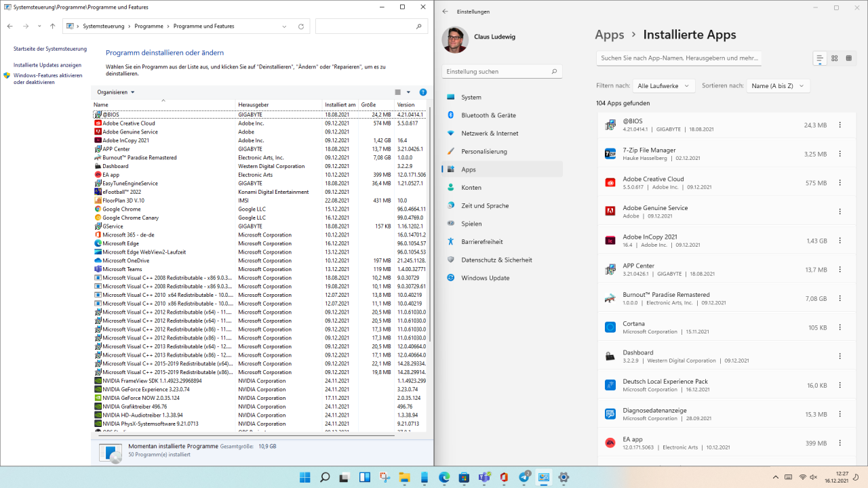Open the view options dropdown arrow
The image size is (868, 488).
(x=408, y=92)
